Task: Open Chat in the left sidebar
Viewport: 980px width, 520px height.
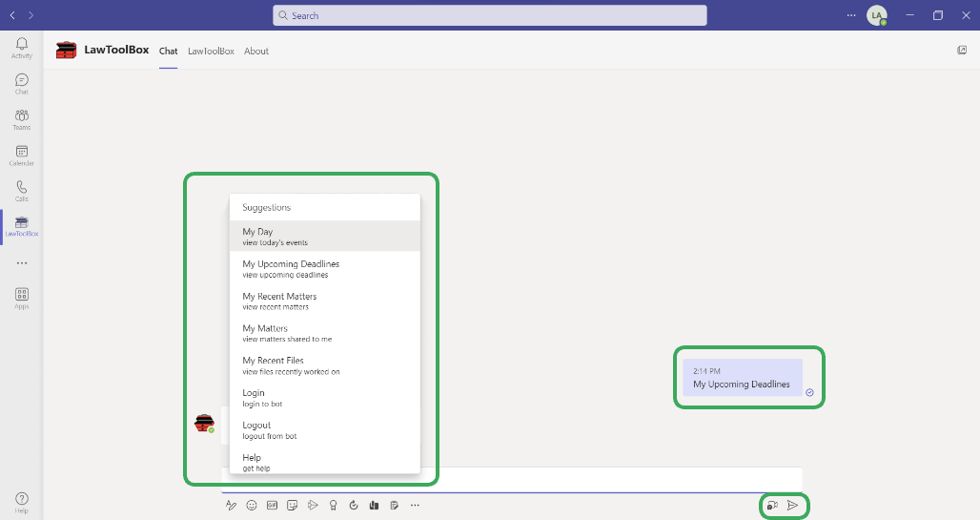Action: [x=21, y=84]
